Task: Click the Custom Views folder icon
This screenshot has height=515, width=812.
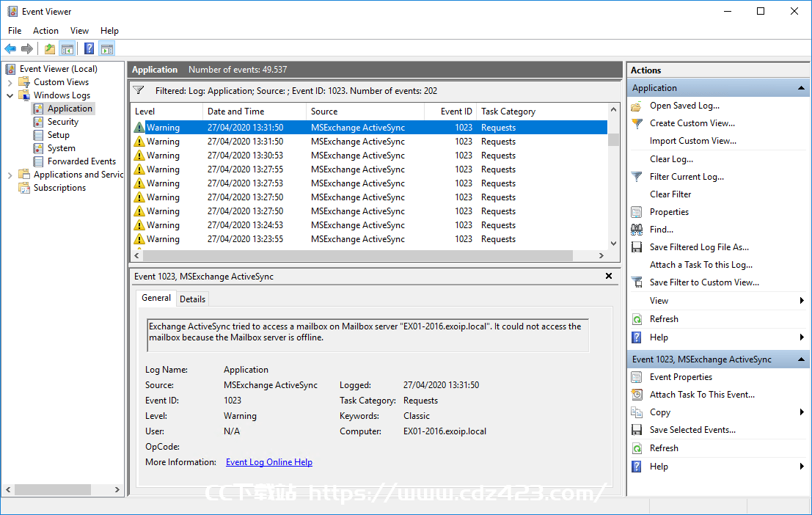Action: point(24,82)
